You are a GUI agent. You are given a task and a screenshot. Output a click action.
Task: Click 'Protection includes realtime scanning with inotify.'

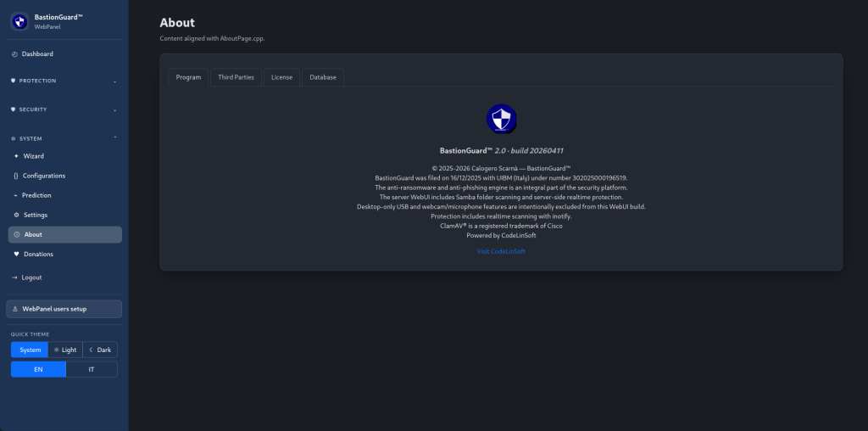click(501, 216)
